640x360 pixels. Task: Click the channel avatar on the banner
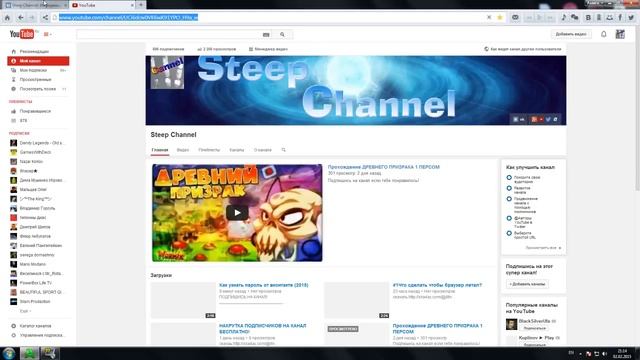pyautogui.click(x=167, y=73)
